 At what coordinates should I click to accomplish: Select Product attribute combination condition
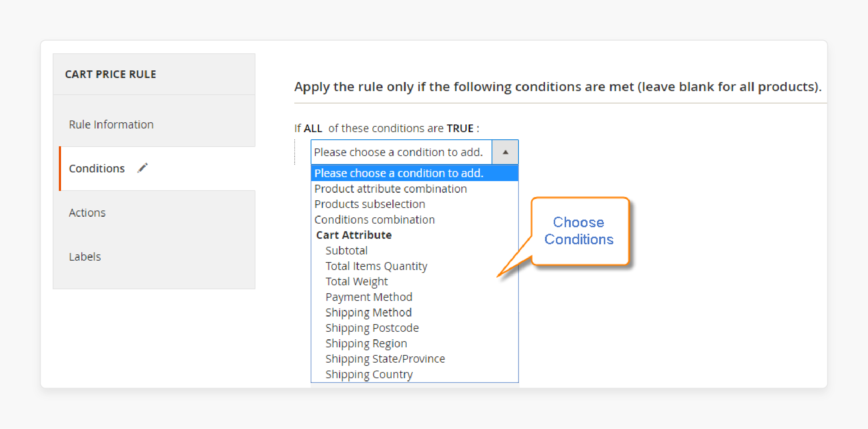(390, 188)
